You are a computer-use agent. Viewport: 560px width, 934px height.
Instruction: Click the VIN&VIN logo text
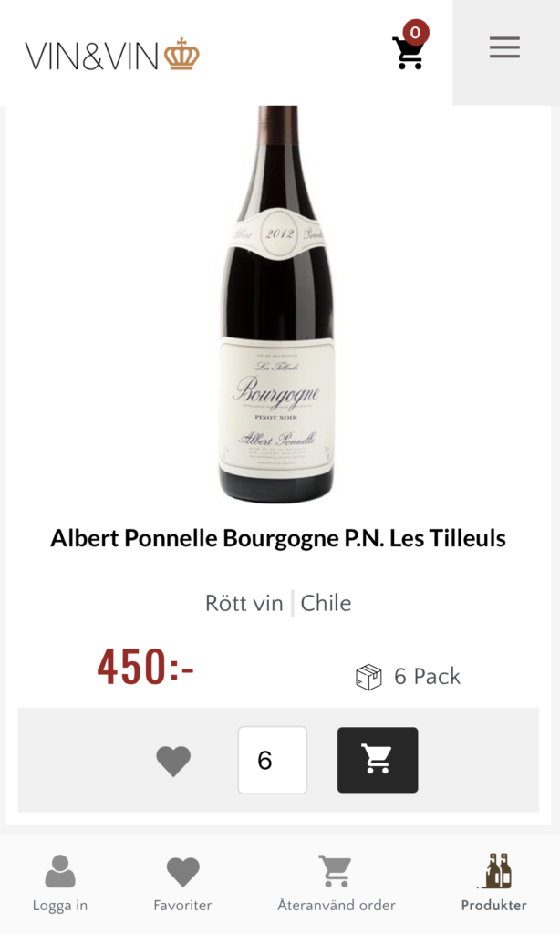click(x=92, y=56)
